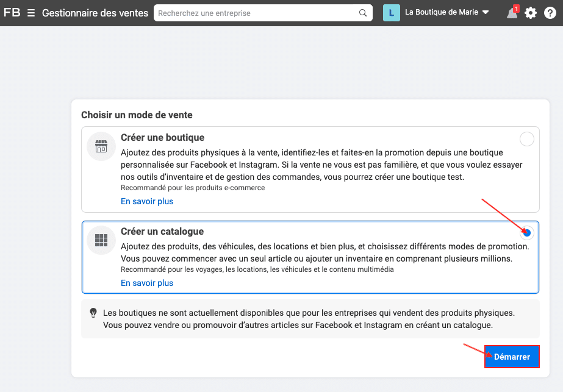Open the hamburger navigation menu
This screenshot has height=392, width=563.
tap(30, 12)
